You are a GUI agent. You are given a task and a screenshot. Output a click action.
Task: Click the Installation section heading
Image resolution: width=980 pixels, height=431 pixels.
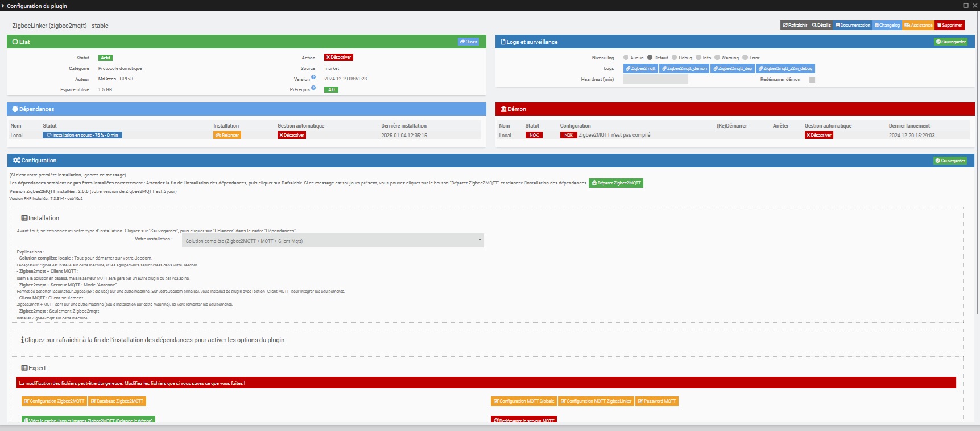click(40, 218)
